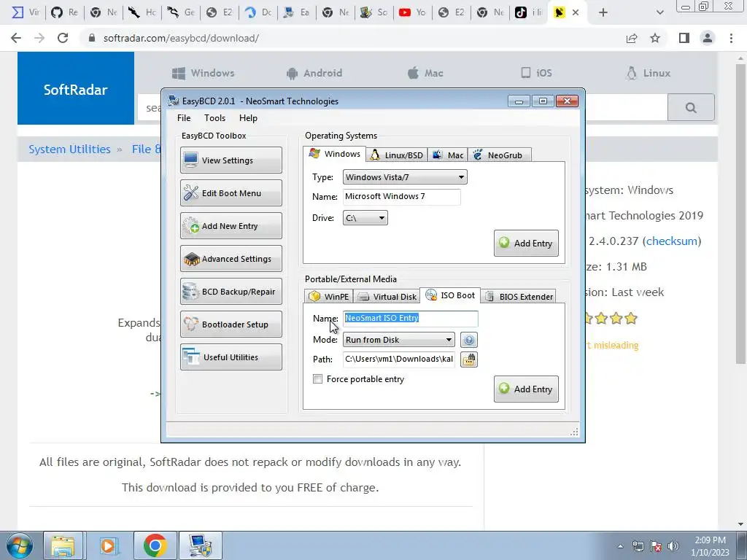This screenshot has width=747, height=560.
Task: Reload the page in Chrome
Action: click(63, 38)
